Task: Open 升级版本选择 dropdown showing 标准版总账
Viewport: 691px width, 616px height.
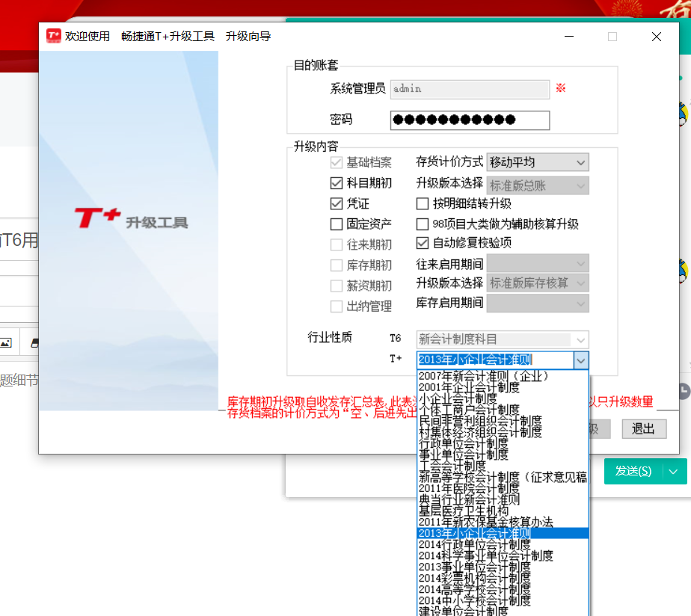Action: [x=538, y=186]
